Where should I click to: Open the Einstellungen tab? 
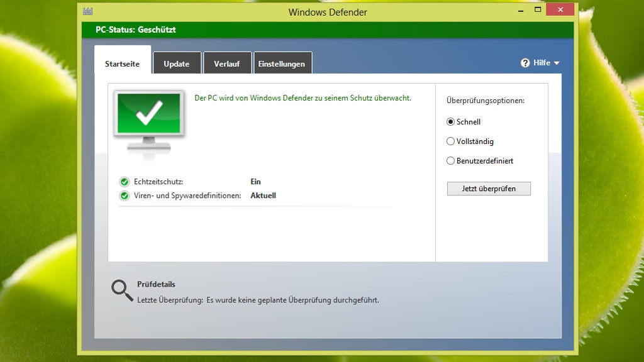[282, 63]
